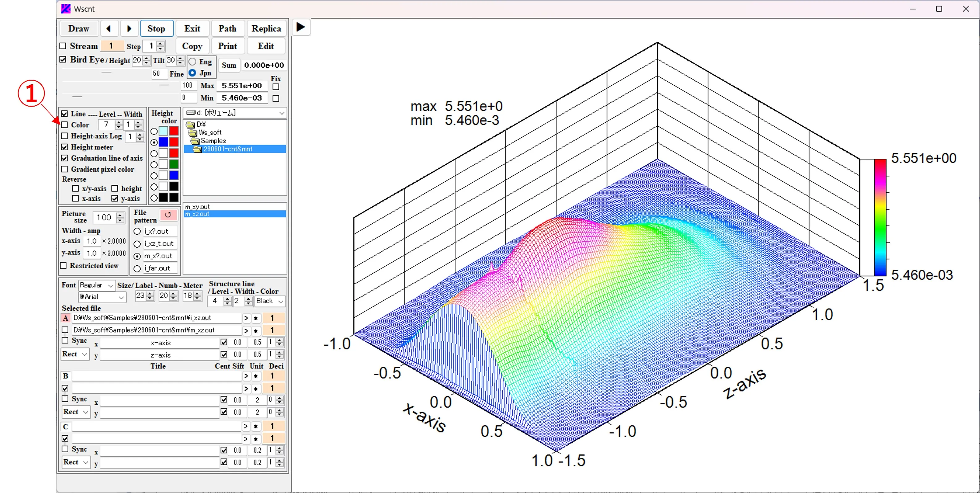Open the Regular font style dropdown

point(111,285)
